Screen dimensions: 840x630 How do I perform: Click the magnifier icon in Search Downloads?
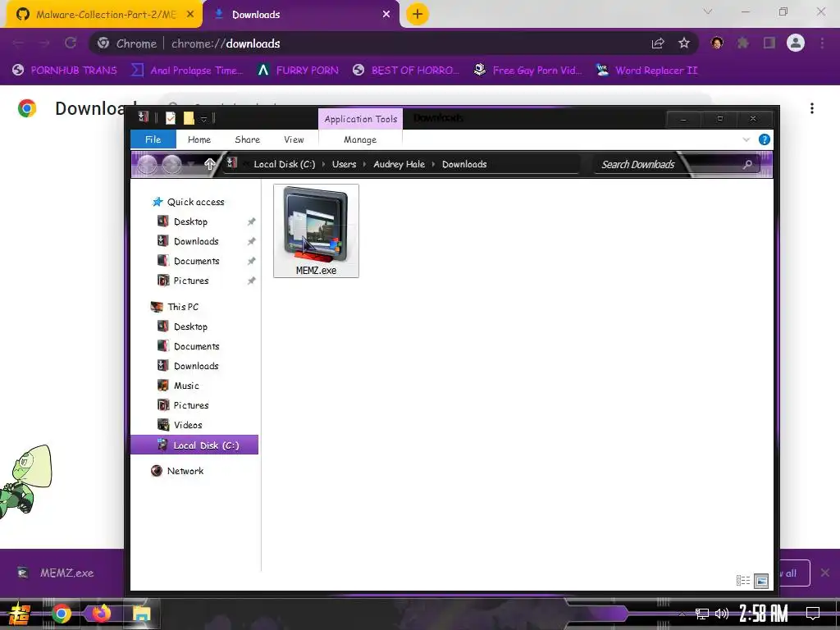click(747, 164)
